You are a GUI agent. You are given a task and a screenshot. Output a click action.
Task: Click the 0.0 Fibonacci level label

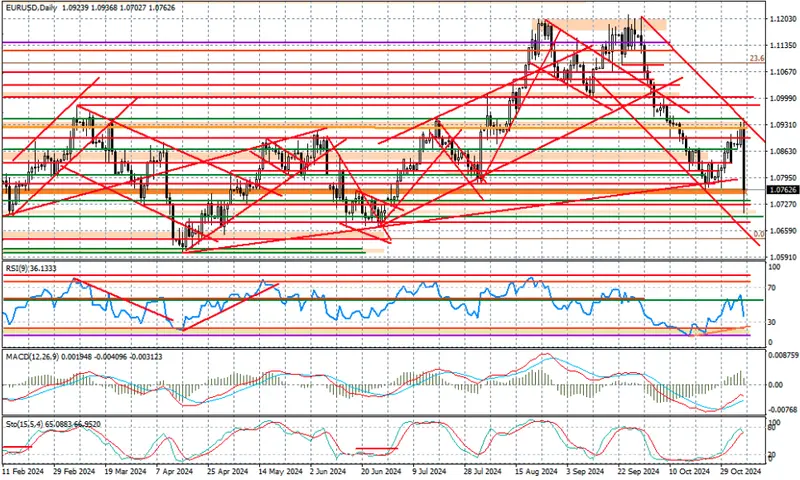(x=759, y=234)
